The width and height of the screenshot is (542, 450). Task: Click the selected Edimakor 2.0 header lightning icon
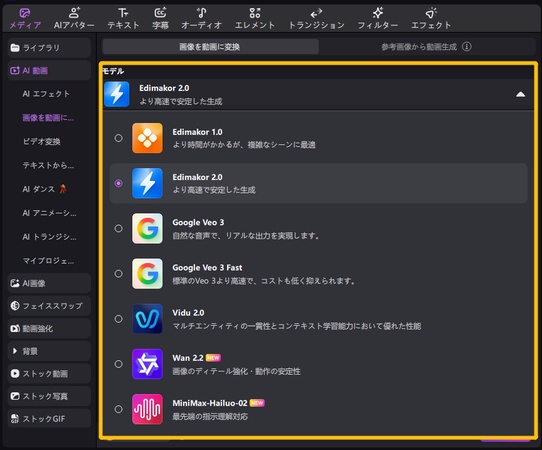[117, 94]
